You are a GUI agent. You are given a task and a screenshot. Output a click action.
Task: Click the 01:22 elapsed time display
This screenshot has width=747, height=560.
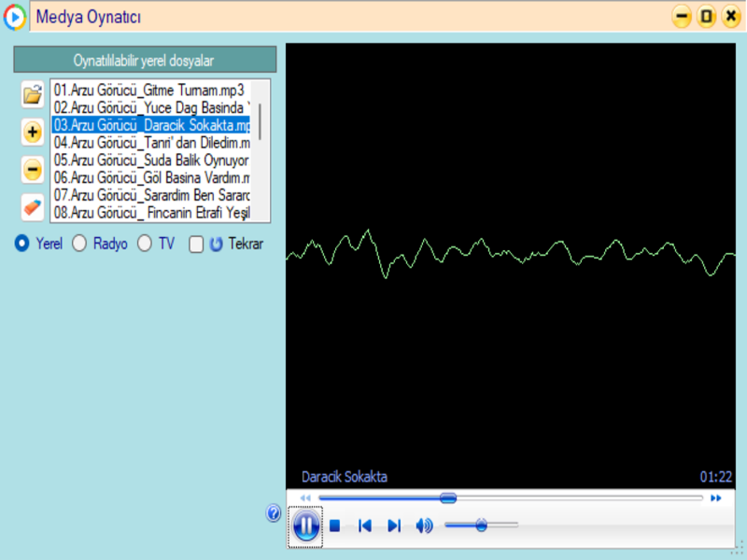click(x=715, y=477)
